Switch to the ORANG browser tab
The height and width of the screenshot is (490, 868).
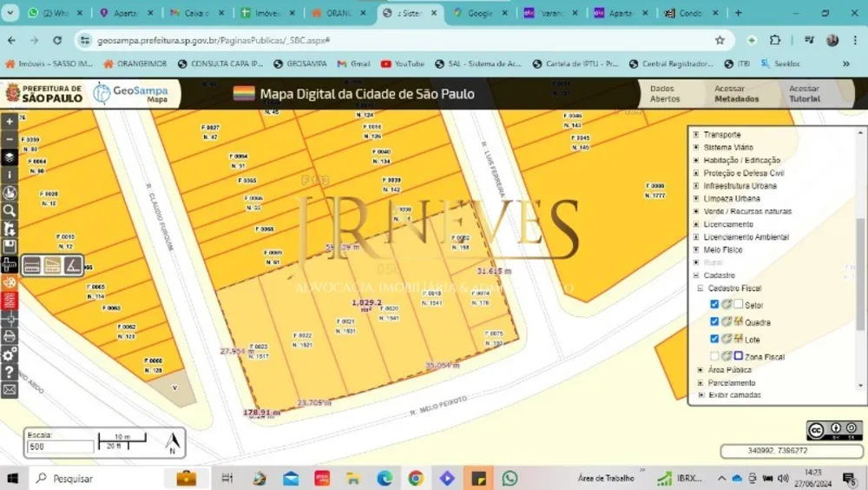pos(339,13)
